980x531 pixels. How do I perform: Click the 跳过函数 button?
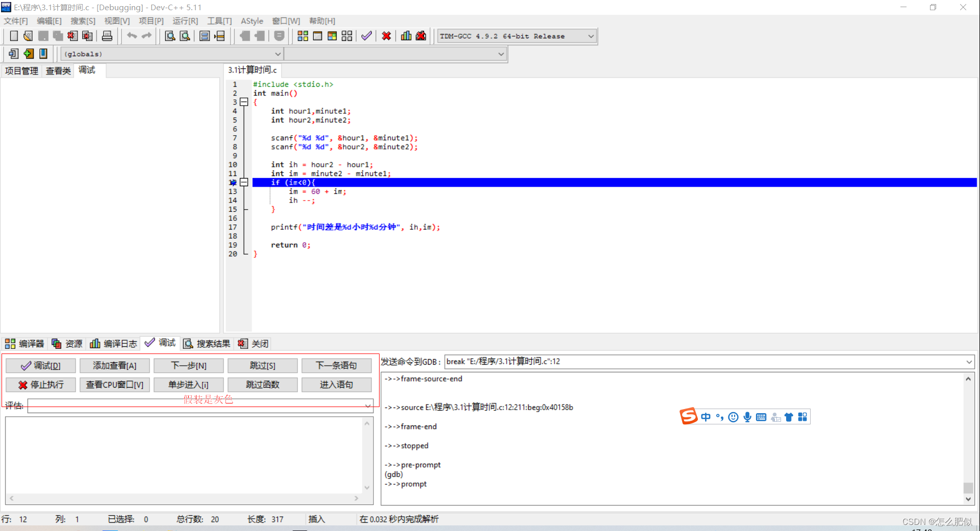263,385
